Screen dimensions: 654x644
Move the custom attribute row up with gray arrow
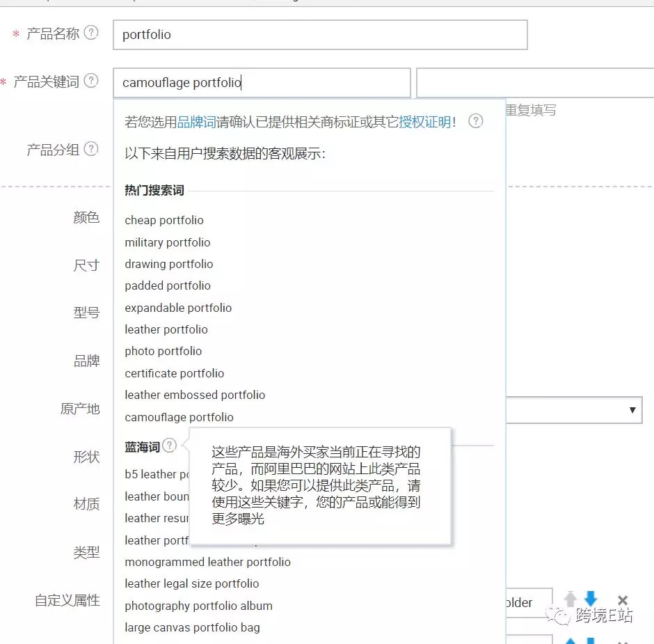coord(571,599)
